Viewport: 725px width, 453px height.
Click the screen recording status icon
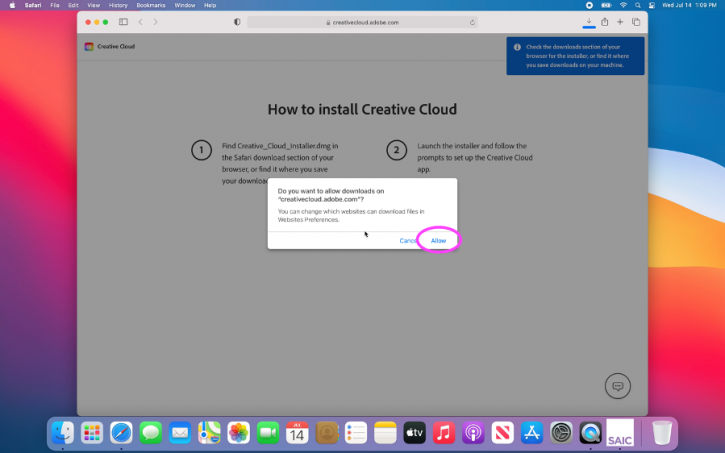pos(589,5)
